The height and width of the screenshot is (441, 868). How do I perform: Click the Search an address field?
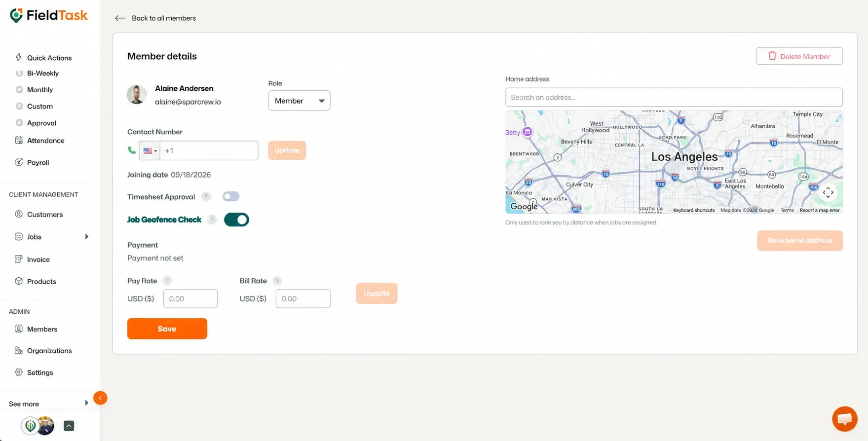(674, 97)
